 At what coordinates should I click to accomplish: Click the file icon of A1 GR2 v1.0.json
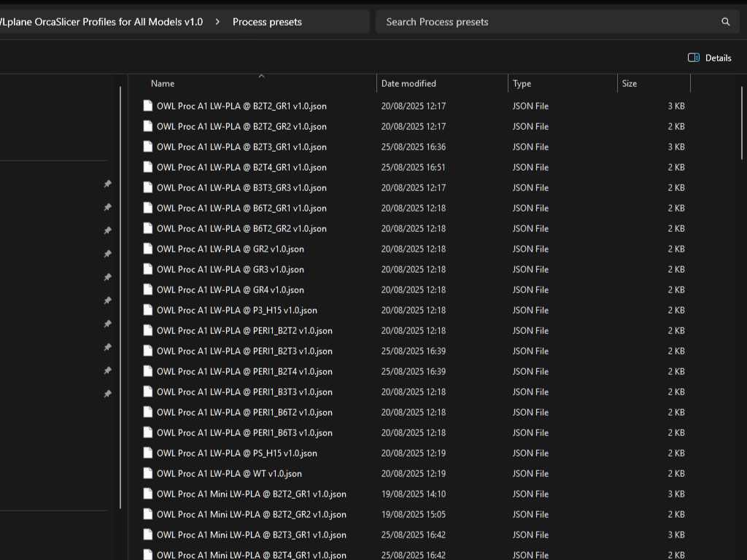click(x=148, y=249)
